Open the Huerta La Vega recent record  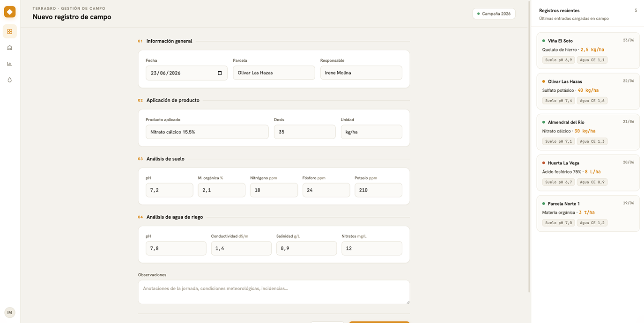(x=588, y=173)
